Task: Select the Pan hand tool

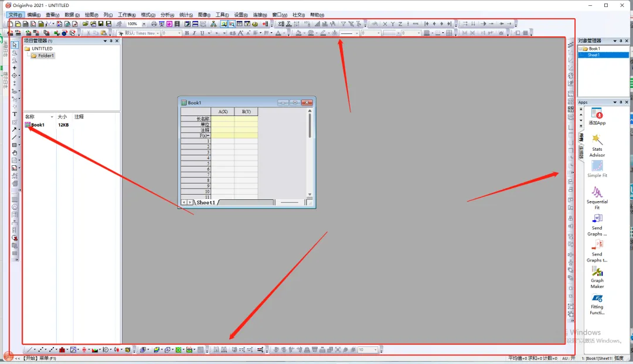Action: coord(15,152)
